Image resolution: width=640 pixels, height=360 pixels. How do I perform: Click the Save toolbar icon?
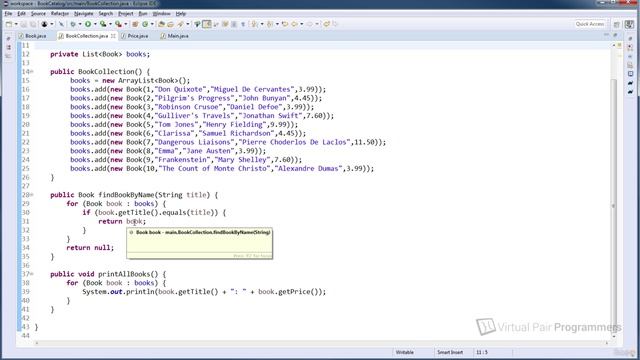tap(24, 24)
